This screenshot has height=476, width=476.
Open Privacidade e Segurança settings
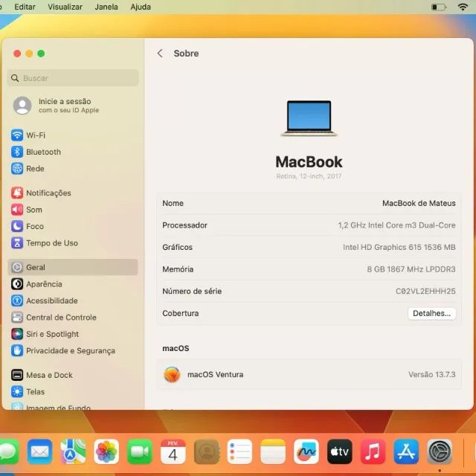tap(63, 350)
